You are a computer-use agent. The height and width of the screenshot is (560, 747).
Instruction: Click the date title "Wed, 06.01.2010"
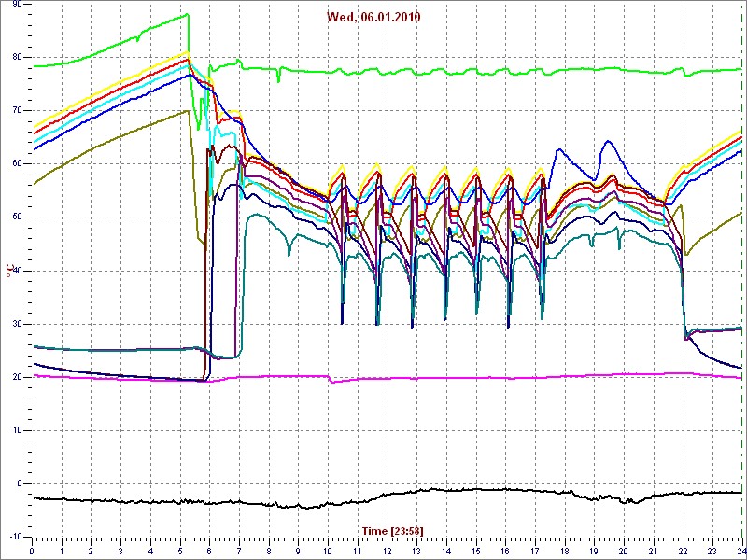[x=373, y=17]
